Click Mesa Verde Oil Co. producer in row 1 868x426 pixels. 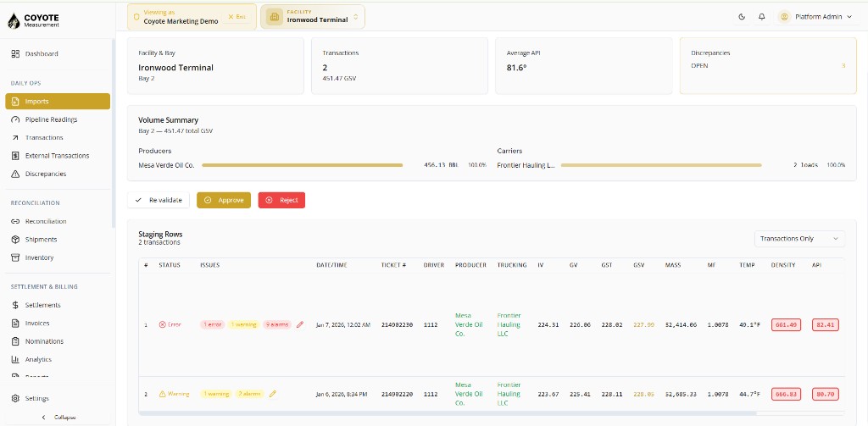click(x=469, y=324)
